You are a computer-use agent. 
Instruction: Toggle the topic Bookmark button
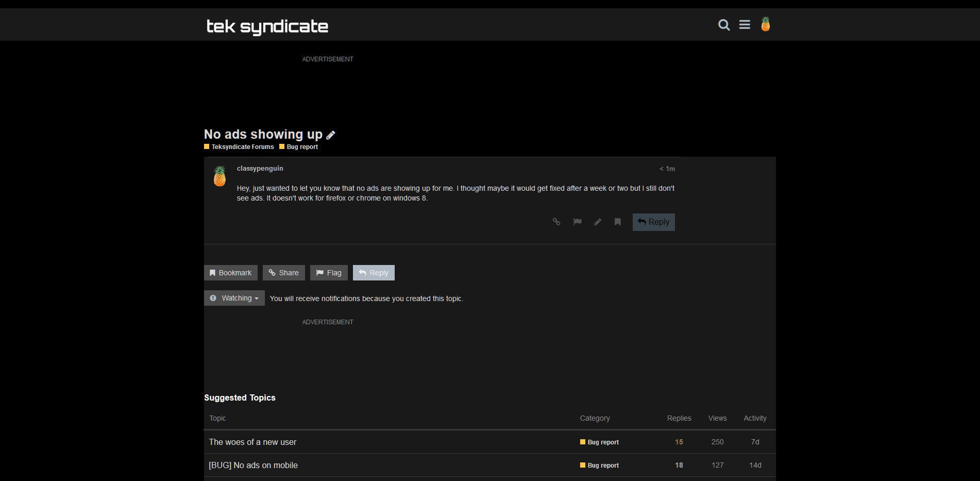[x=230, y=273]
